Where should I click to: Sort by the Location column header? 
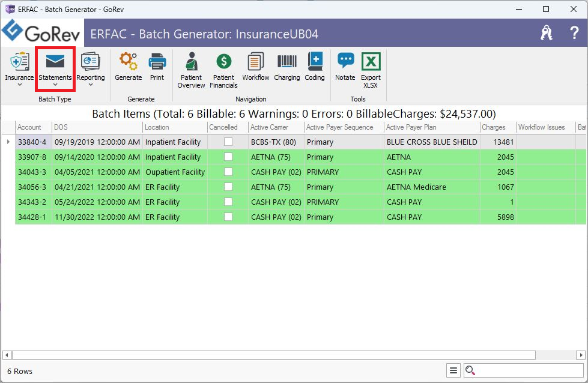tap(175, 127)
